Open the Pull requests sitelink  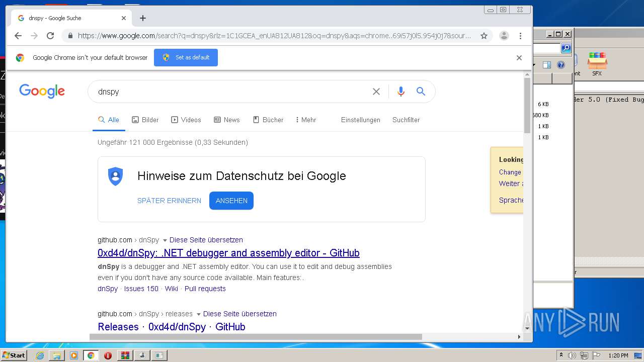(x=205, y=289)
